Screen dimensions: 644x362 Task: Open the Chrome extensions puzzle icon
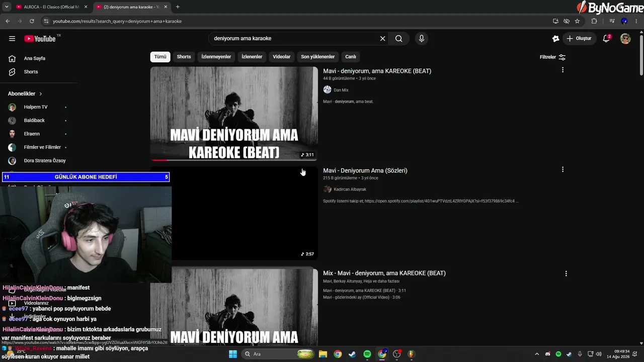point(594,21)
